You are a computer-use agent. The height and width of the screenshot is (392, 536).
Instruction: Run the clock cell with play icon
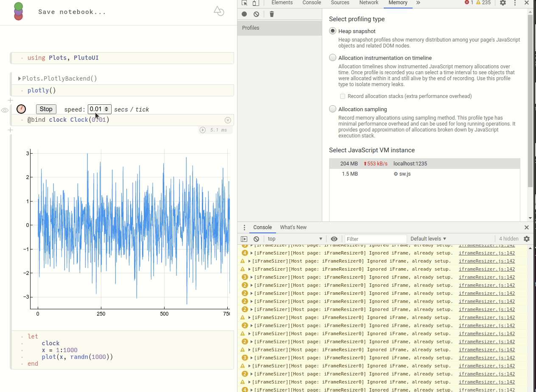pos(203,130)
